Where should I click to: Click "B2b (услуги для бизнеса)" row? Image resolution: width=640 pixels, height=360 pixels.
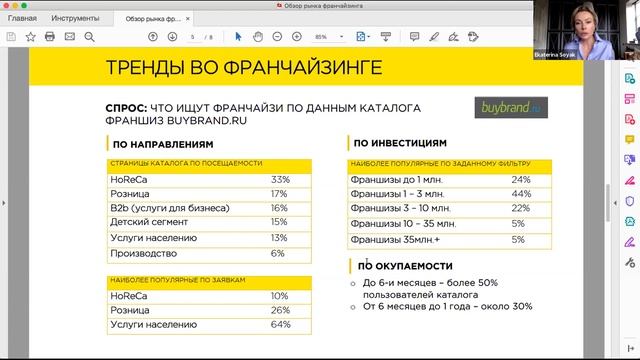click(209, 208)
